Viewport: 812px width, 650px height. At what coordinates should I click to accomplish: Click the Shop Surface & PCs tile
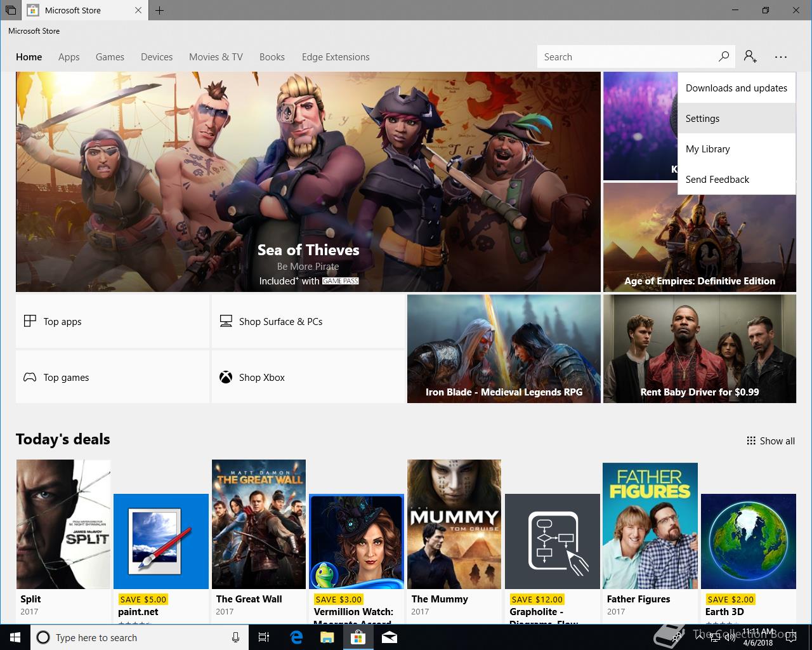click(308, 321)
